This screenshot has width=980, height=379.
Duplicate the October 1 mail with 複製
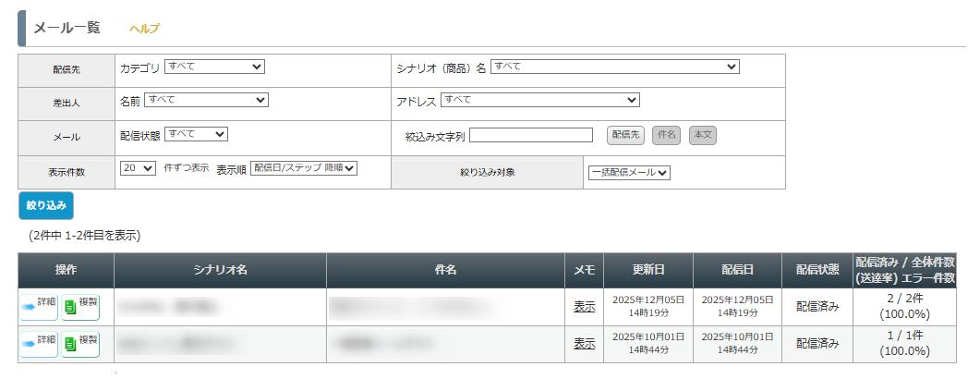(x=80, y=343)
